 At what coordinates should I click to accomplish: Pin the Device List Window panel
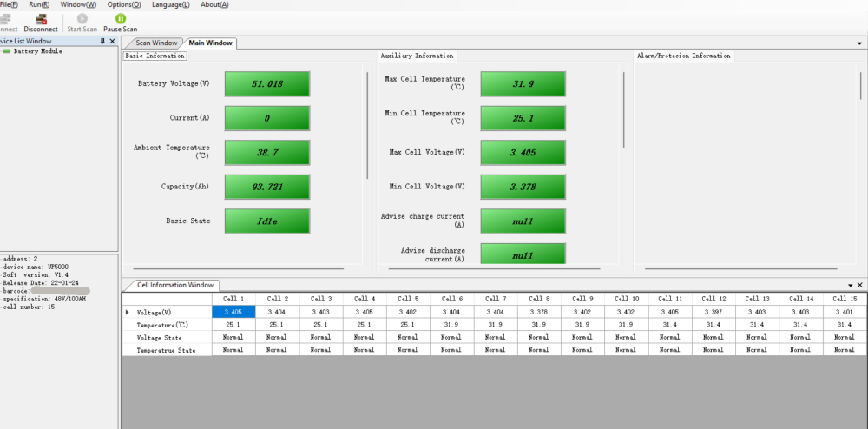(102, 41)
